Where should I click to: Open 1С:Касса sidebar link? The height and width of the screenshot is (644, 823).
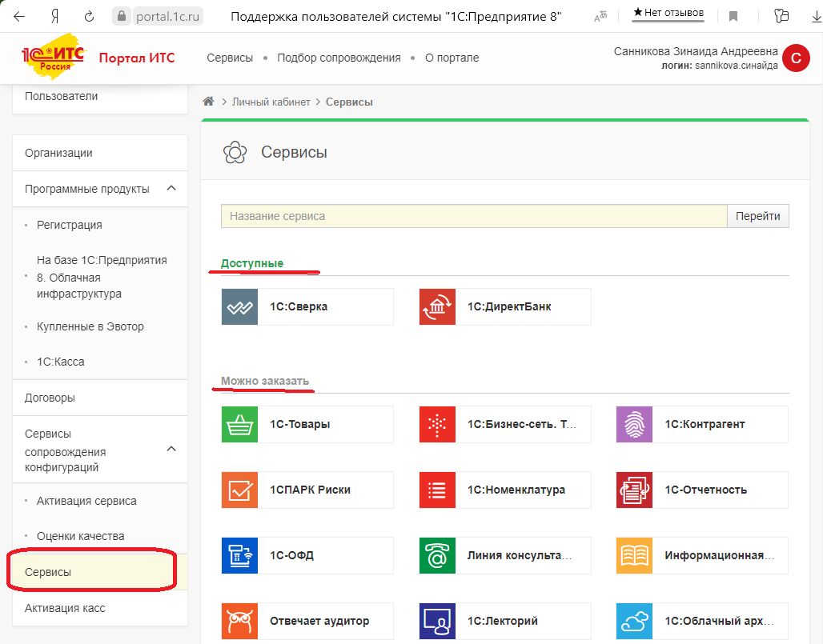(60, 362)
